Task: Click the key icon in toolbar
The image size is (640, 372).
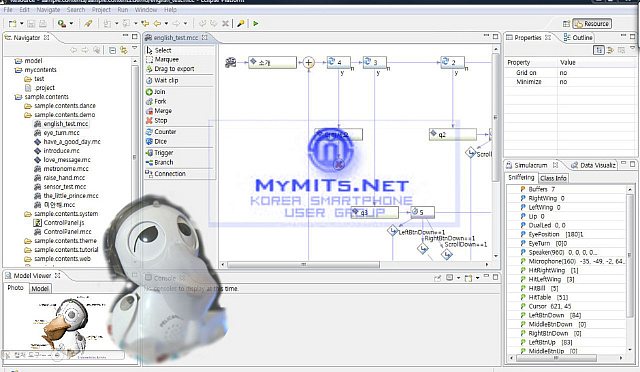Action: [240, 24]
